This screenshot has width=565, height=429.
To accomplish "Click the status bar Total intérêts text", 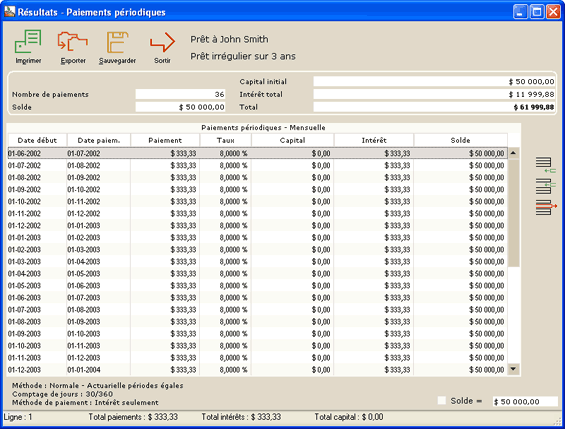I will click(x=241, y=417).
